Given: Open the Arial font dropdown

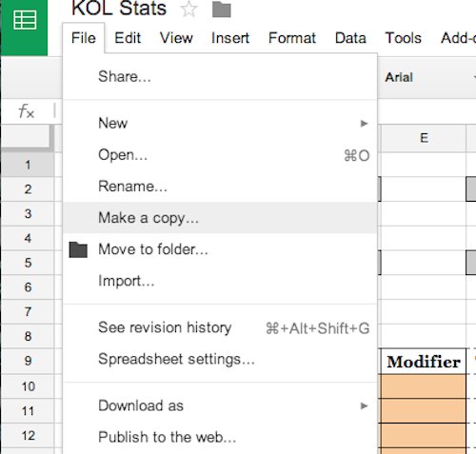Looking at the screenshot, I should (426, 77).
